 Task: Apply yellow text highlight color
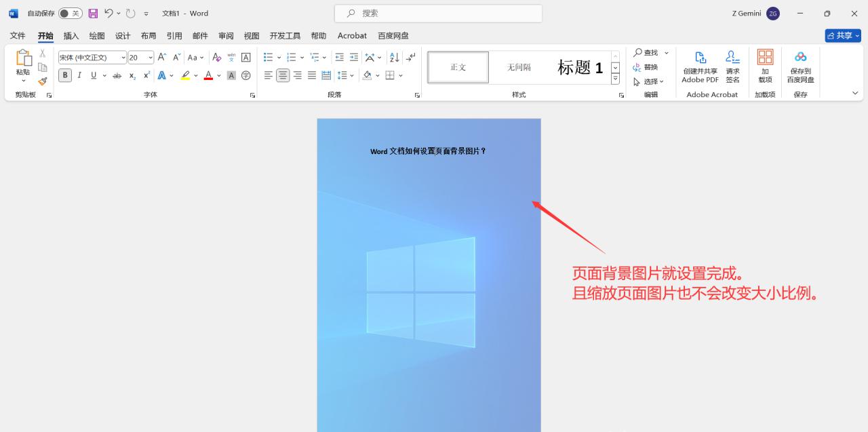click(185, 75)
